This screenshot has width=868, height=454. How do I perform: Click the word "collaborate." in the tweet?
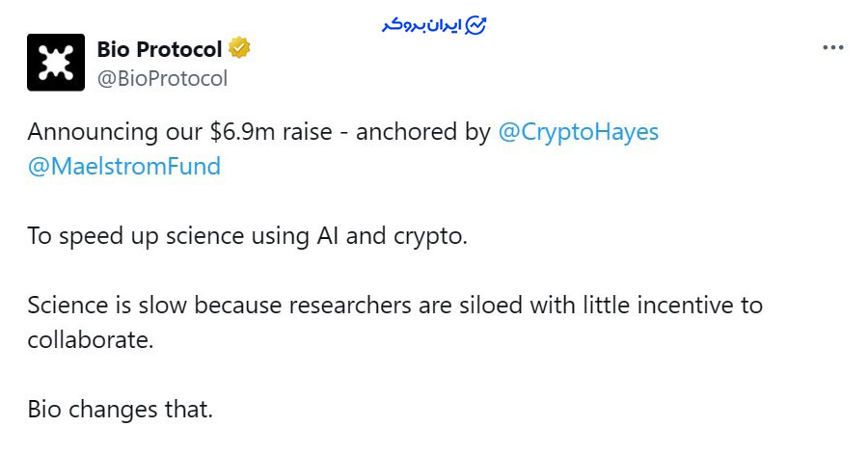click(91, 339)
